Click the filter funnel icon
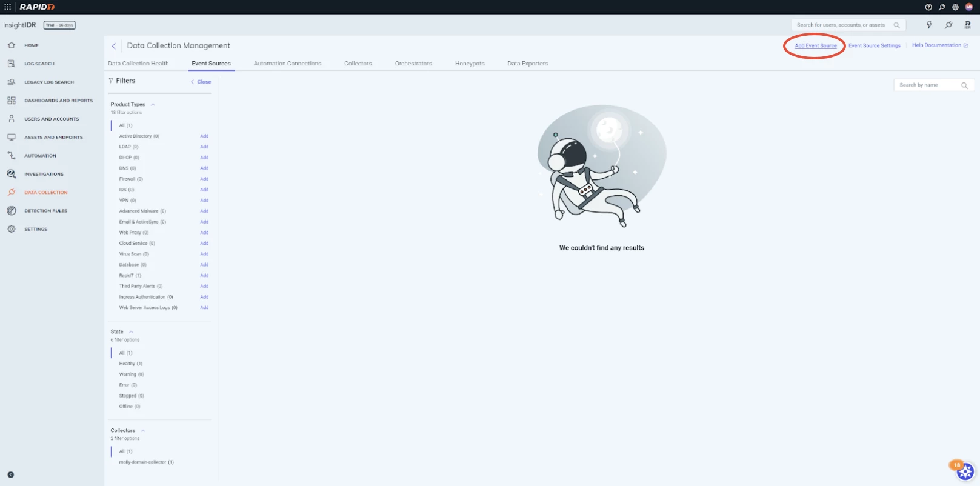This screenshot has height=486, width=980. 111,81
